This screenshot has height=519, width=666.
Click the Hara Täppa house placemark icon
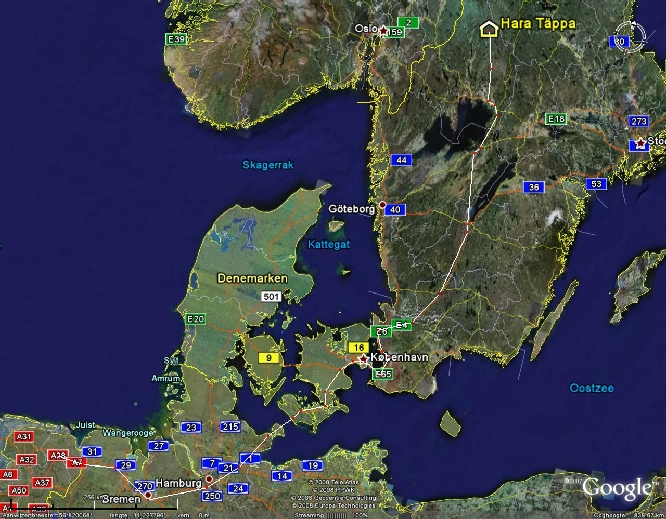pos(489,28)
